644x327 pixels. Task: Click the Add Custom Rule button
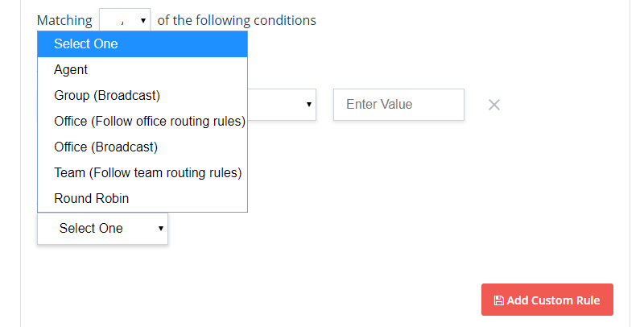coord(547,300)
